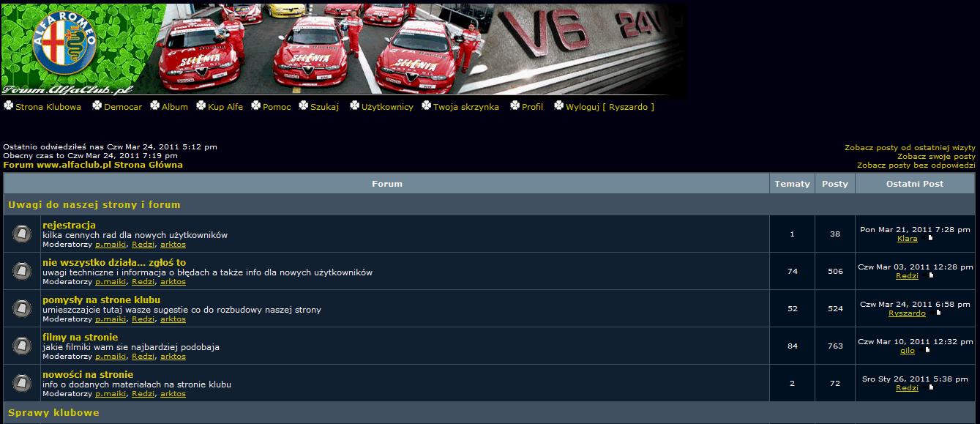This screenshot has width=980, height=424.
Task: Click the clover icon beside Profil
Action: (x=515, y=106)
